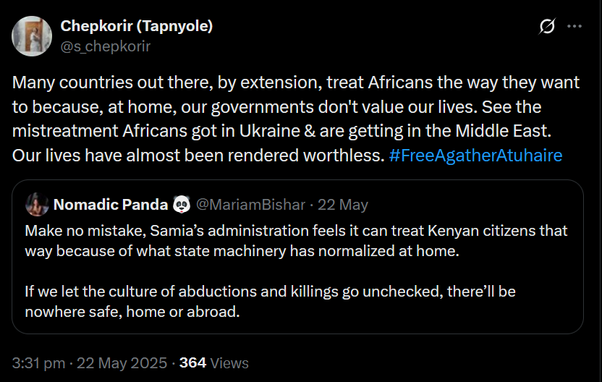Open Chepkorir's profile picture
The image size is (602, 382).
point(32,36)
